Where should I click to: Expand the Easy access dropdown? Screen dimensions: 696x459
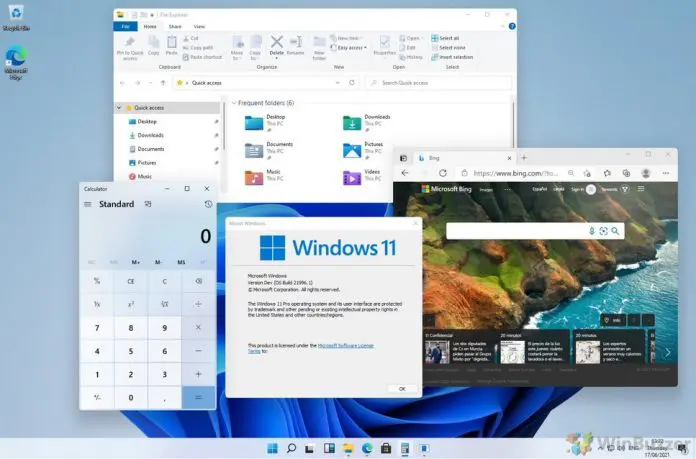(351, 47)
